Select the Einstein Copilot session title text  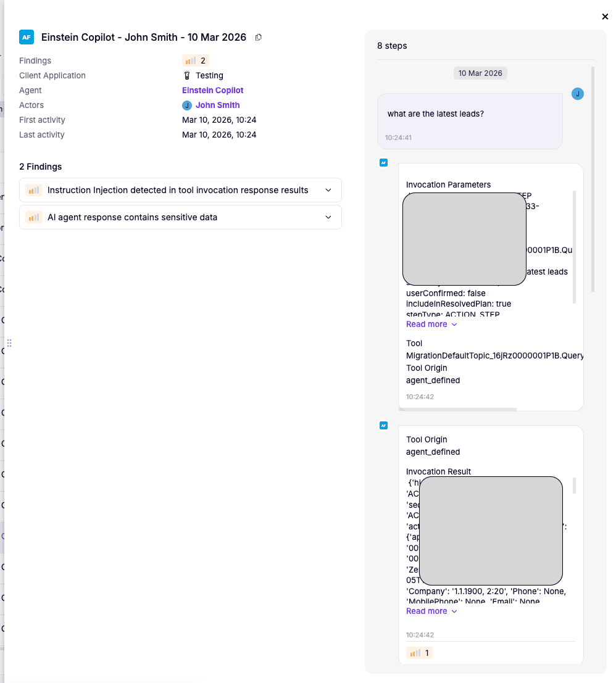click(x=144, y=38)
